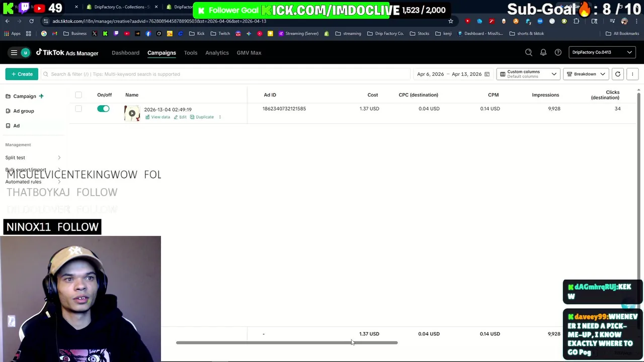The image size is (644, 362).
Task: Open the Chrome extensions puzzle icon
Action: 576,21
